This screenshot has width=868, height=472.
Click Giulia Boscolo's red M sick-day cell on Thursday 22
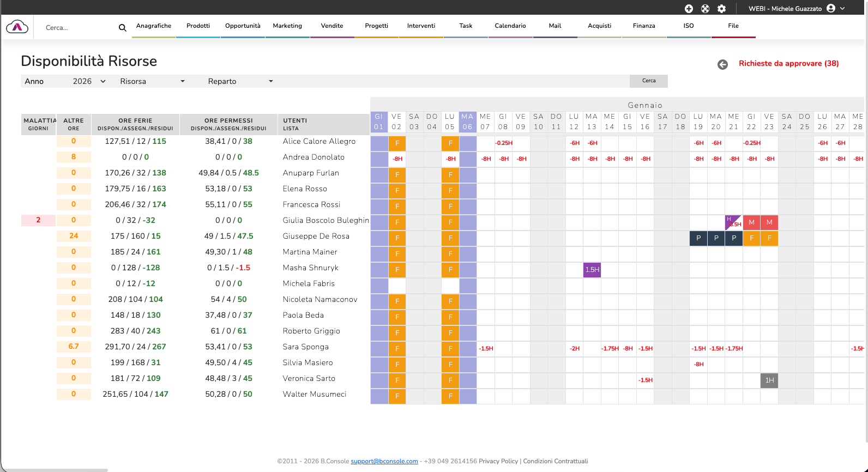click(751, 222)
